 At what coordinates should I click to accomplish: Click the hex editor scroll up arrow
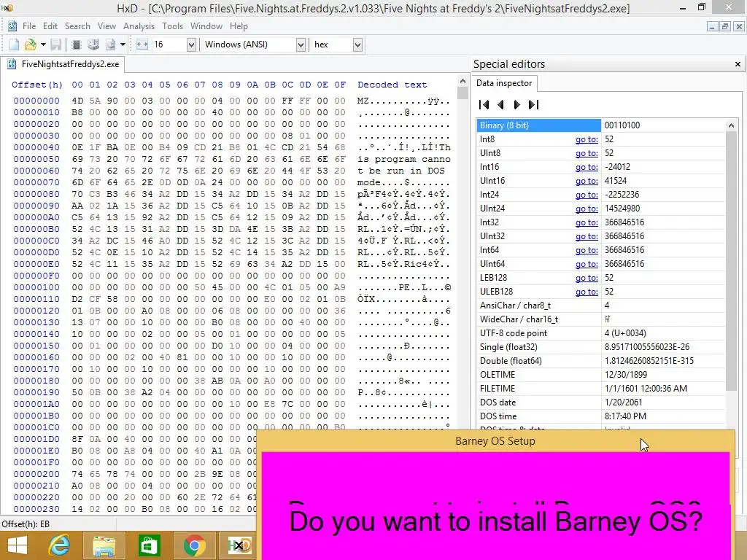462,81
